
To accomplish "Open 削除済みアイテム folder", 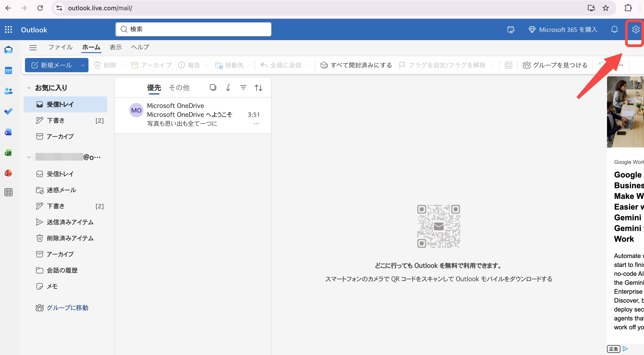I will coord(66,238).
